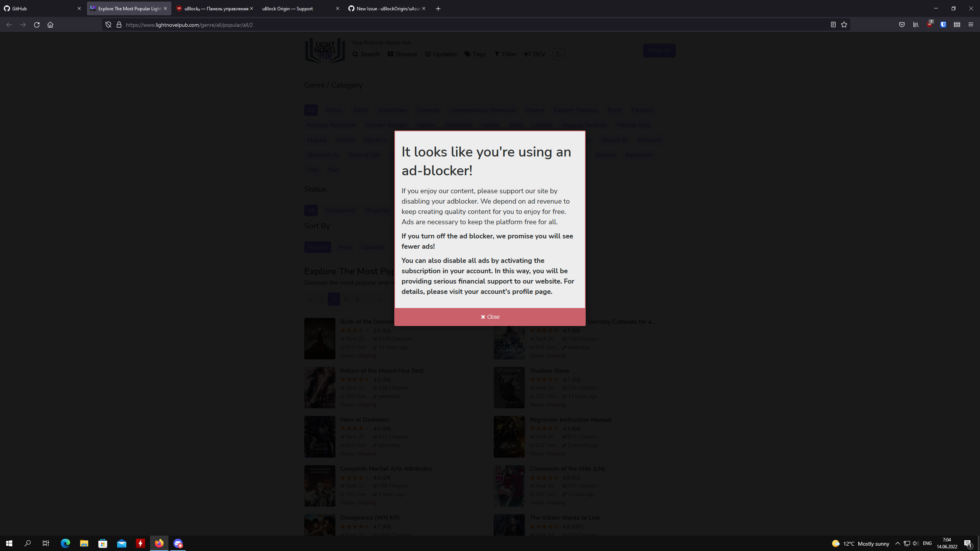980x551 pixels.
Task: Click the Save to Pocket icon
Action: 902,24
